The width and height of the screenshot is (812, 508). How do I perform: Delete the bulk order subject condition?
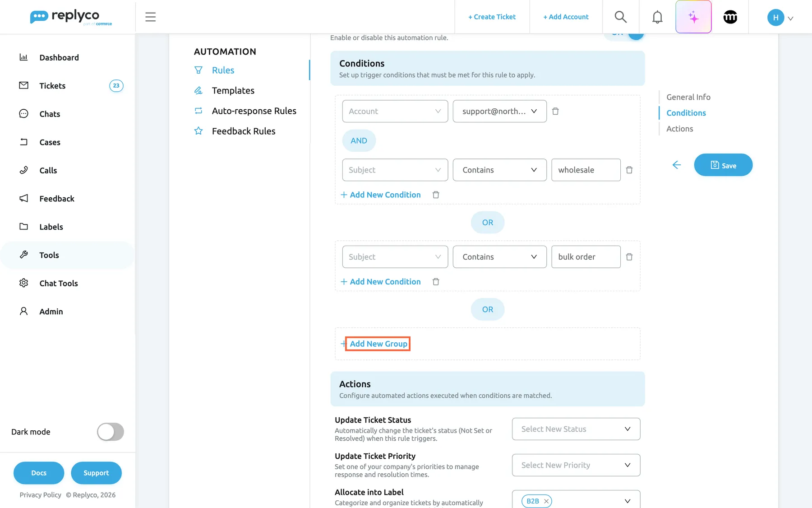tap(629, 257)
